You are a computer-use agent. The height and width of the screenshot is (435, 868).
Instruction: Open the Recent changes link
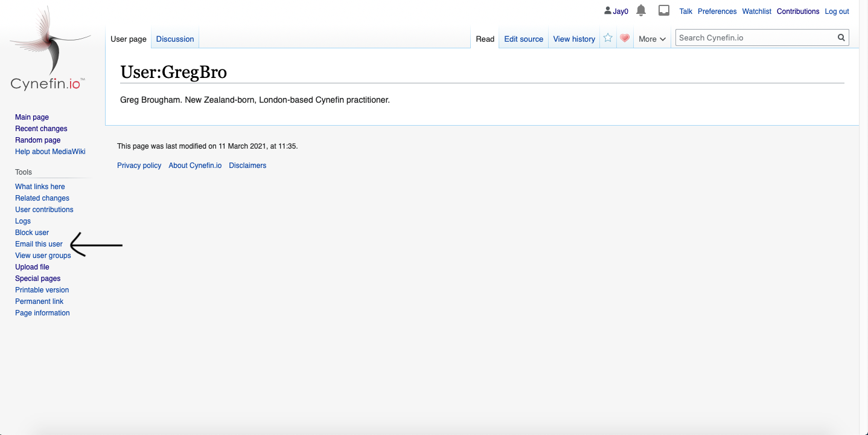tap(41, 129)
